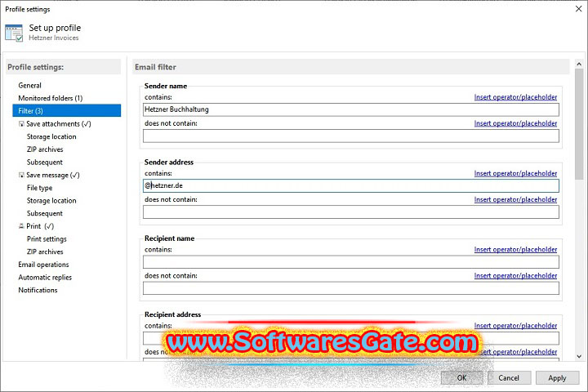
Task: Insert operator/placeholder for Sender name contains
Action: click(515, 97)
